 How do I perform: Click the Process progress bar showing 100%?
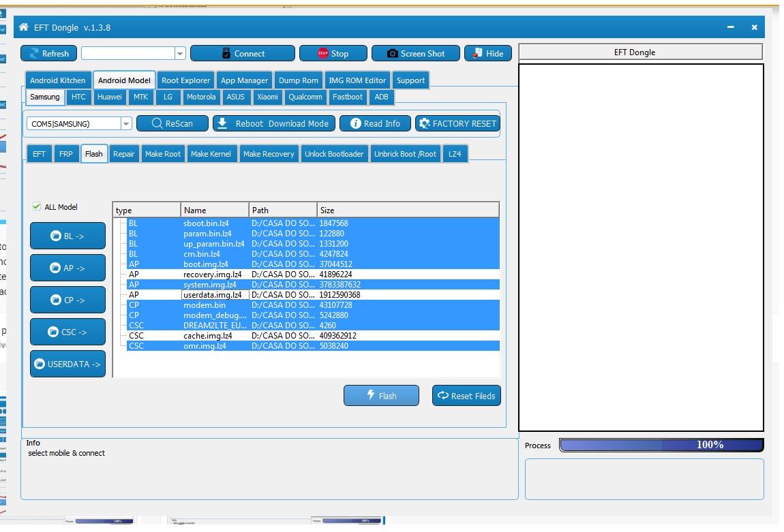click(x=661, y=445)
